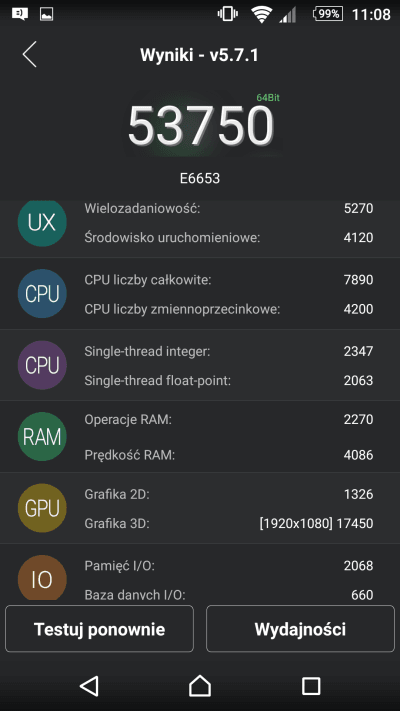Viewport: 400px width, 711px height.
Task: Tap the green RAM category icon
Action: [42, 436]
